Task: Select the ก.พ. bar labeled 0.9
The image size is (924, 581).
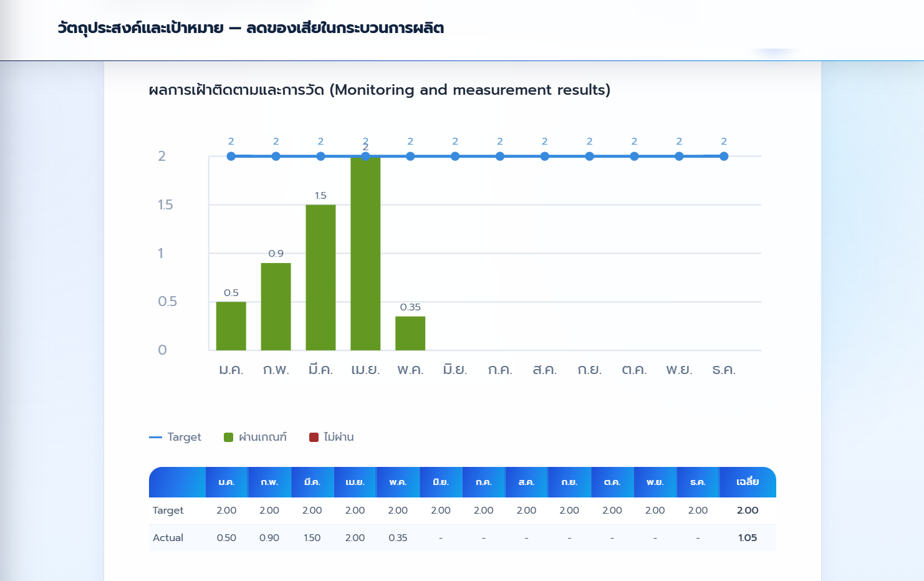Action: point(276,307)
